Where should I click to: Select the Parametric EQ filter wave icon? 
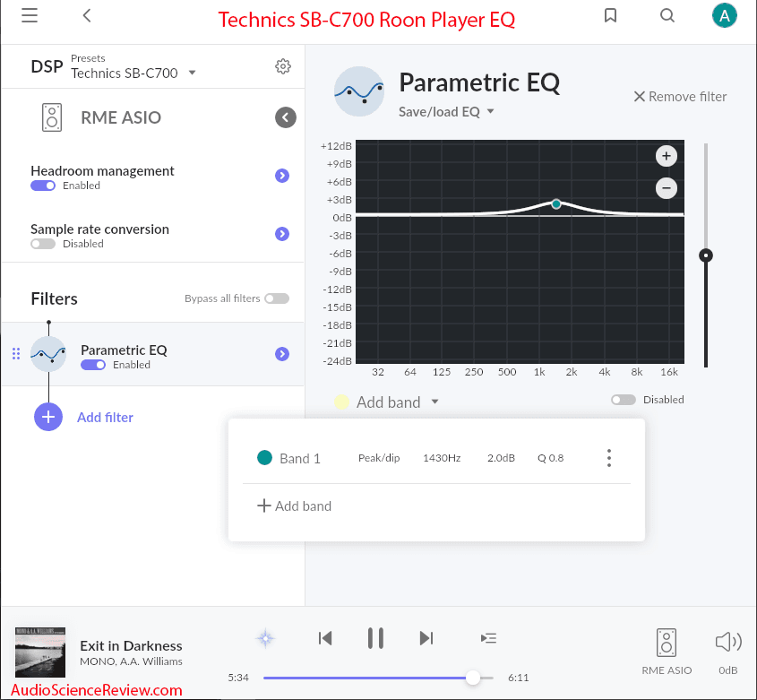(48, 354)
